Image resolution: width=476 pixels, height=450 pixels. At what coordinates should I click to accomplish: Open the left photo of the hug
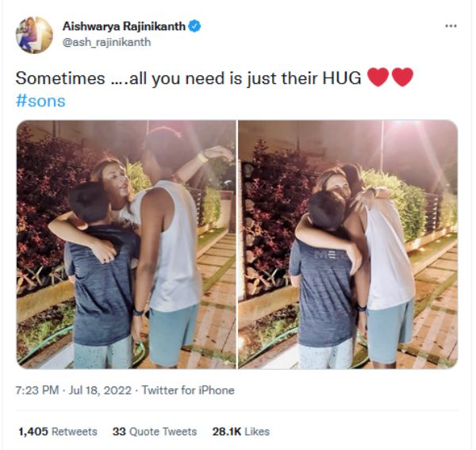[126, 244]
